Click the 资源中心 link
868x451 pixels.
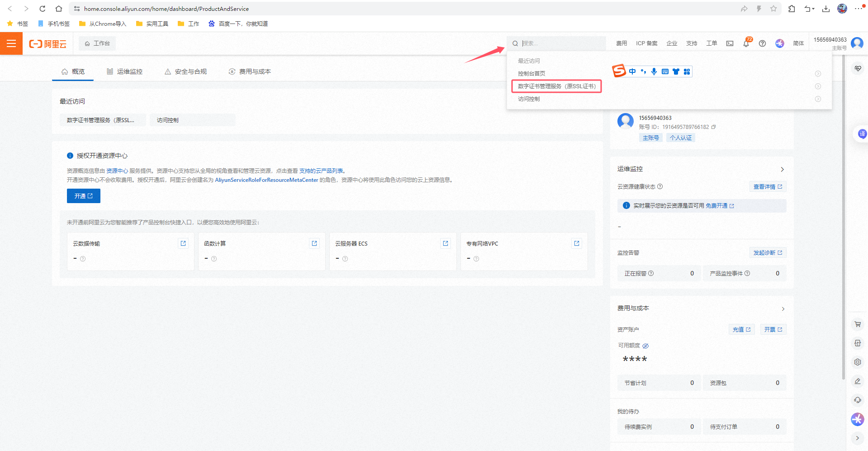[x=117, y=171]
